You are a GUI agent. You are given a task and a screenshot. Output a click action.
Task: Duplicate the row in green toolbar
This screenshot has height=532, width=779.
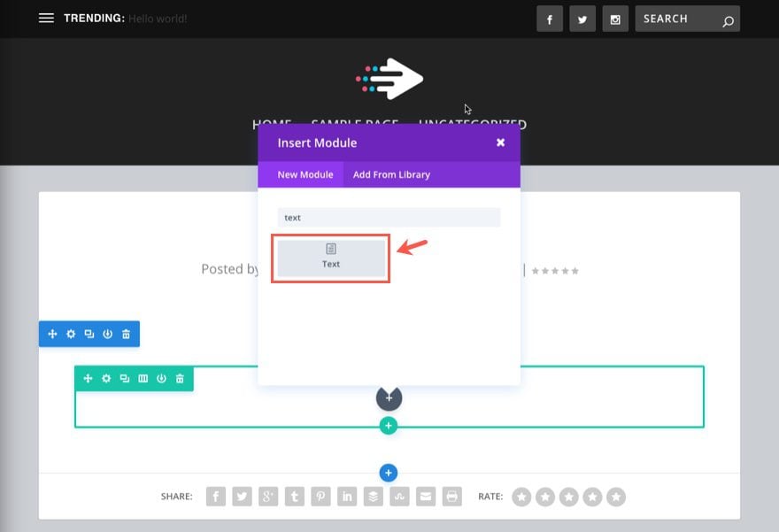(x=125, y=379)
